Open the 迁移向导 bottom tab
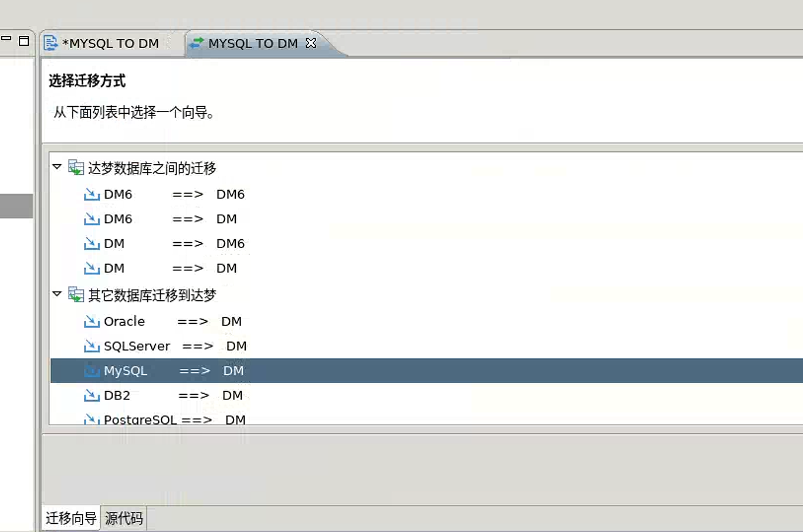 (x=71, y=518)
